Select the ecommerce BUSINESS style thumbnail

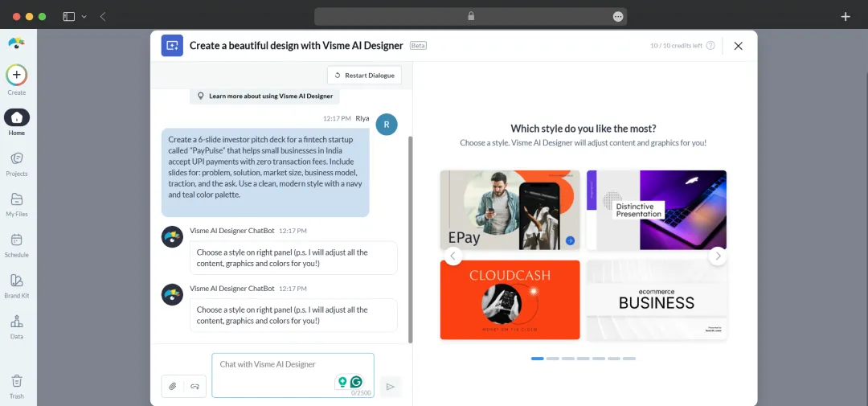click(657, 300)
